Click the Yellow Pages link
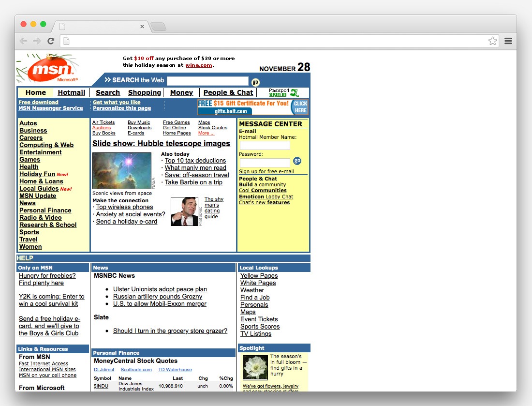532x406 pixels. (x=259, y=276)
